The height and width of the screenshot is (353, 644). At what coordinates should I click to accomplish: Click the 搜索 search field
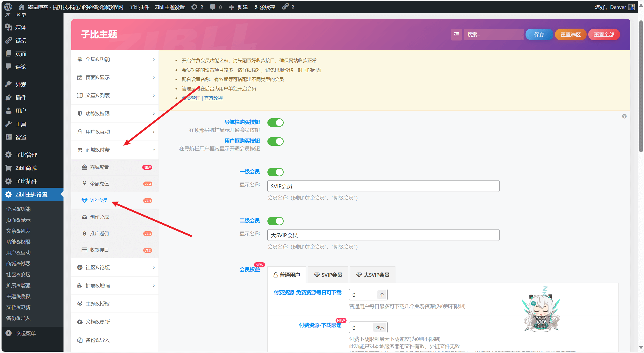point(494,34)
